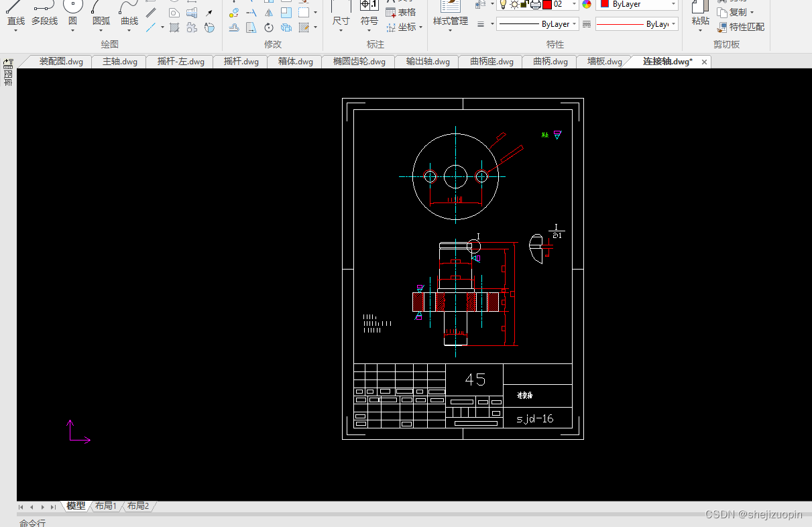Open the black linetype ByLayer dropdown
Screen dimensions: 812x527
pos(575,24)
